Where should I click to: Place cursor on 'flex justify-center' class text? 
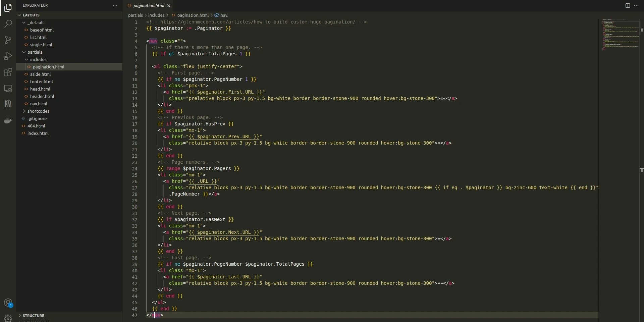coord(211,67)
